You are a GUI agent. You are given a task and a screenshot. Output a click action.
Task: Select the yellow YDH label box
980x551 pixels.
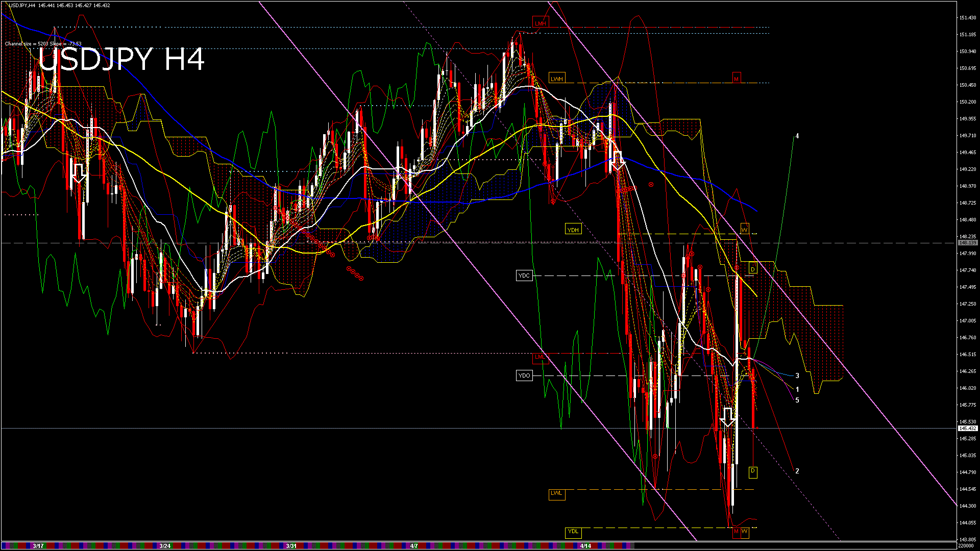(573, 230)
